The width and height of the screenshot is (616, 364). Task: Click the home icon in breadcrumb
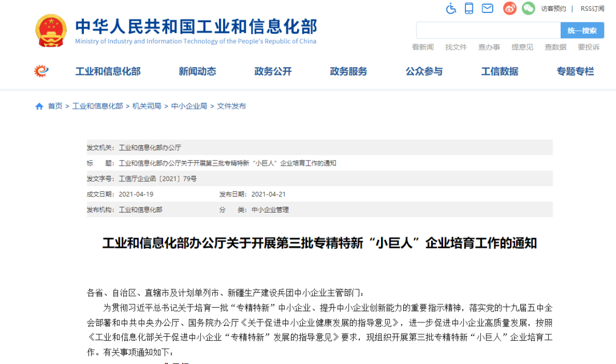[39, 107]
